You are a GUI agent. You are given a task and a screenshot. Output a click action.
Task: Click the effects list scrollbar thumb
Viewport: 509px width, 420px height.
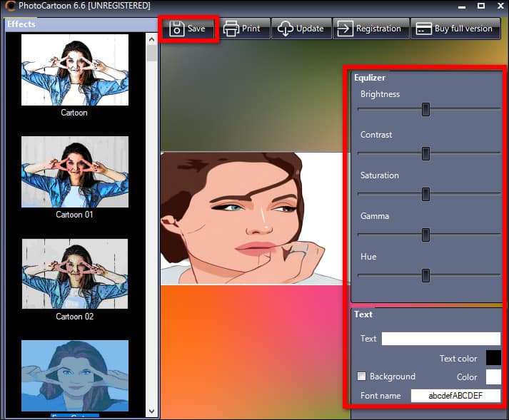point(151,53)
